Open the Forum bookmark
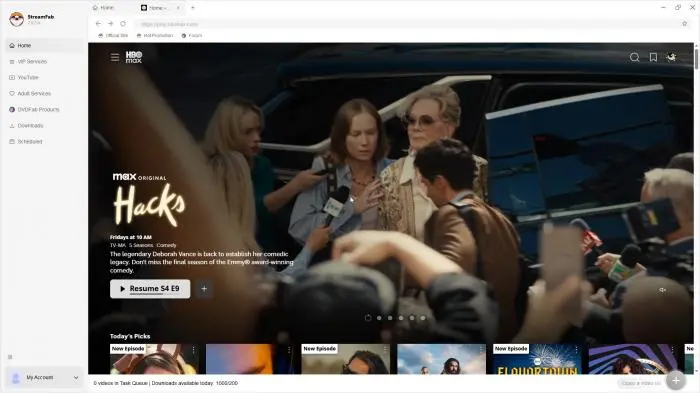This screenshot has height=393, width=700. [192, 35]
